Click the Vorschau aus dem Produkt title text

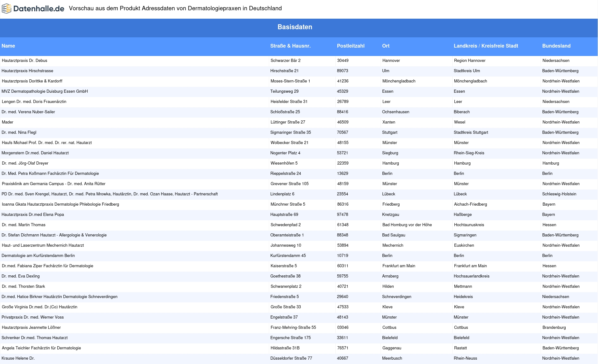click(x=175, y=8)
